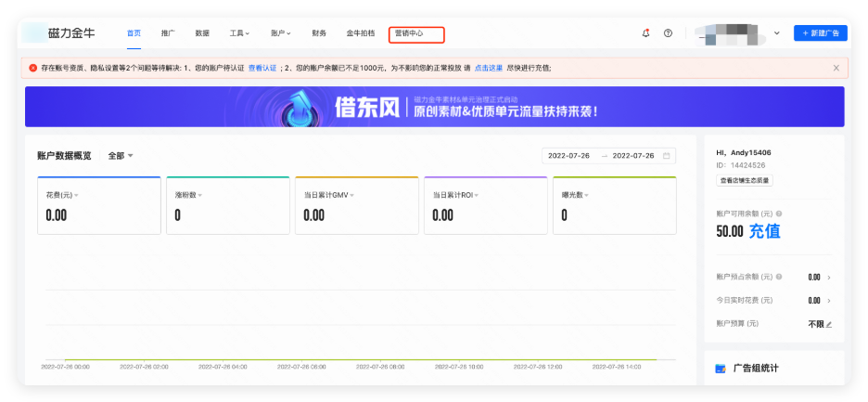Image resolution: width=868 pixels, height=402 pixels.
Task: Click the 50.00 balance amount
Action: click(x=730, y=232)
